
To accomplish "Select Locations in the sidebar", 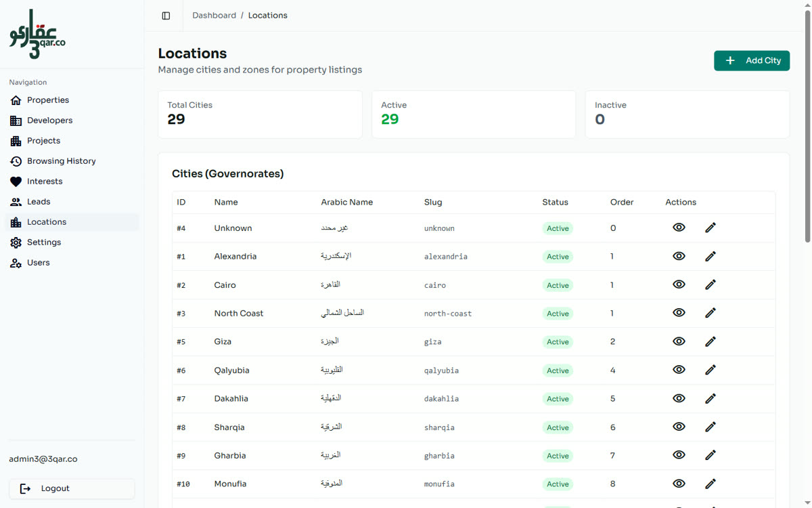I will tap(72, 222).
